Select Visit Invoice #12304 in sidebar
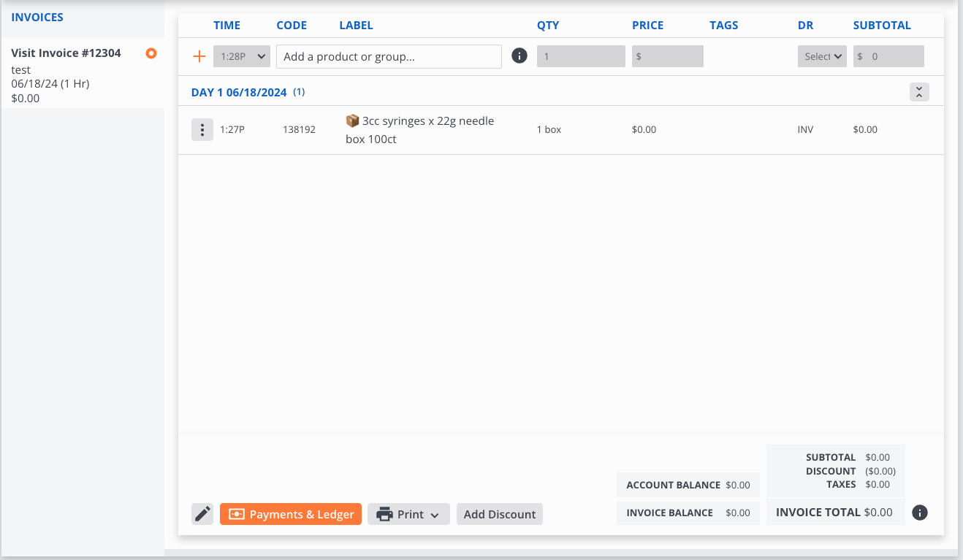The image size is (963, 560). tap(66, 53)
